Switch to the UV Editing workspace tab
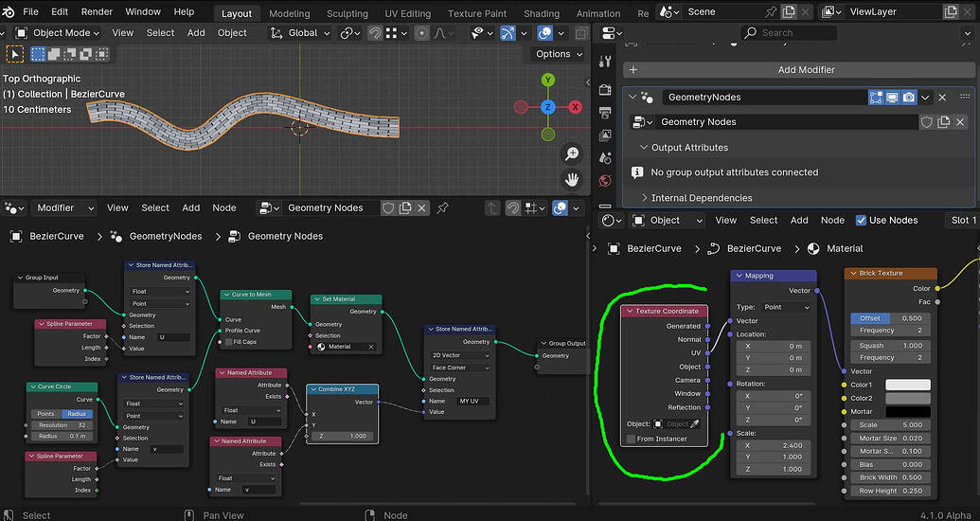Screen dimensions: 980x521 click(x=407, y=13)
